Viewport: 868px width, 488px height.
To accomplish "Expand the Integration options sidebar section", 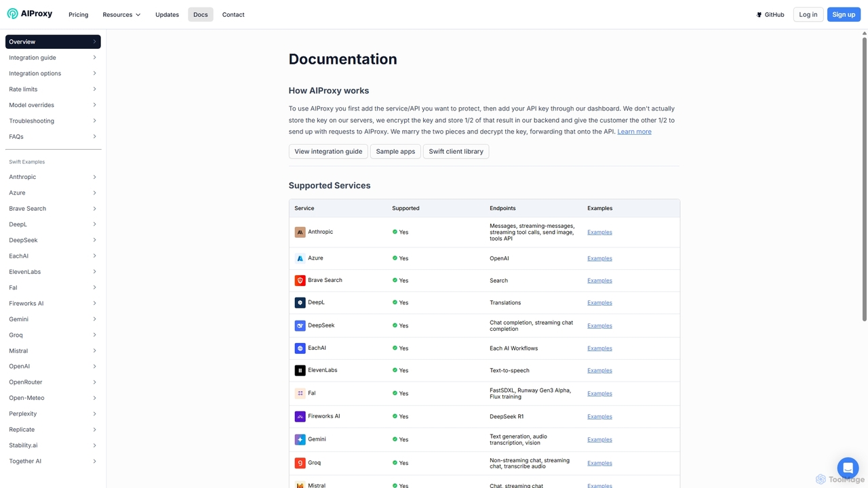I will (53, 73).
